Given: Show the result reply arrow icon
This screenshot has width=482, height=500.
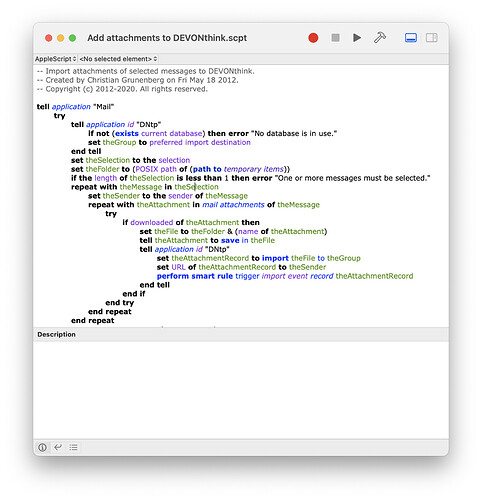Looking at the screenshot, I should (x=58, y=447).
